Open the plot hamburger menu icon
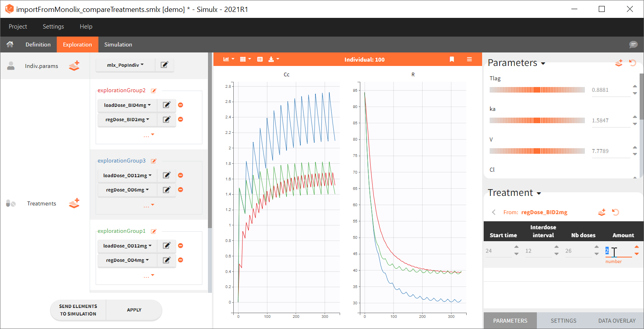This screenshot has width=644, height=329. [x=469, y=59]
